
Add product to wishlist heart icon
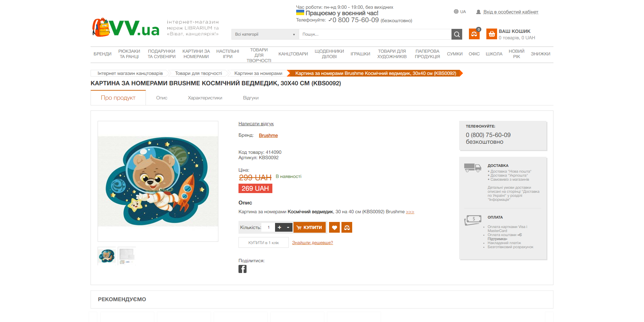pyautogui.click(x=334, y=227)
